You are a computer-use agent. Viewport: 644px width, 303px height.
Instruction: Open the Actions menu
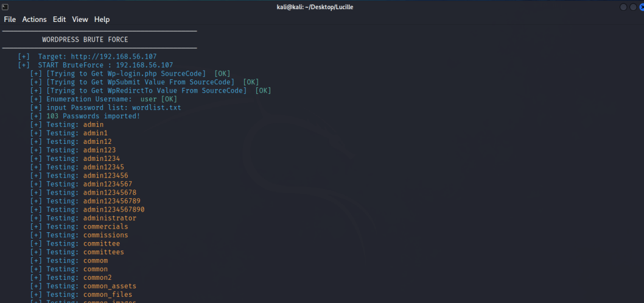coord(35,20)
